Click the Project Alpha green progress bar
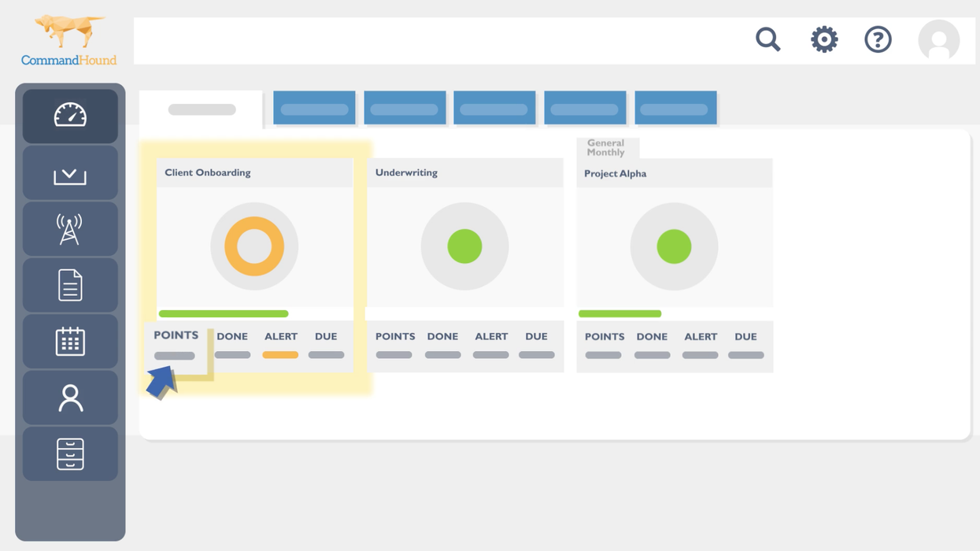The image size is (980, 551). pos(619,314)
